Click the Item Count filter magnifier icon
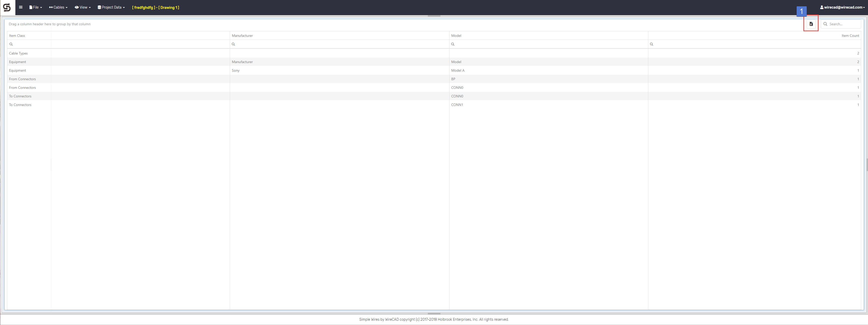Screen dimensions: 868x325 pyautogui.click(x=651, y=44)
